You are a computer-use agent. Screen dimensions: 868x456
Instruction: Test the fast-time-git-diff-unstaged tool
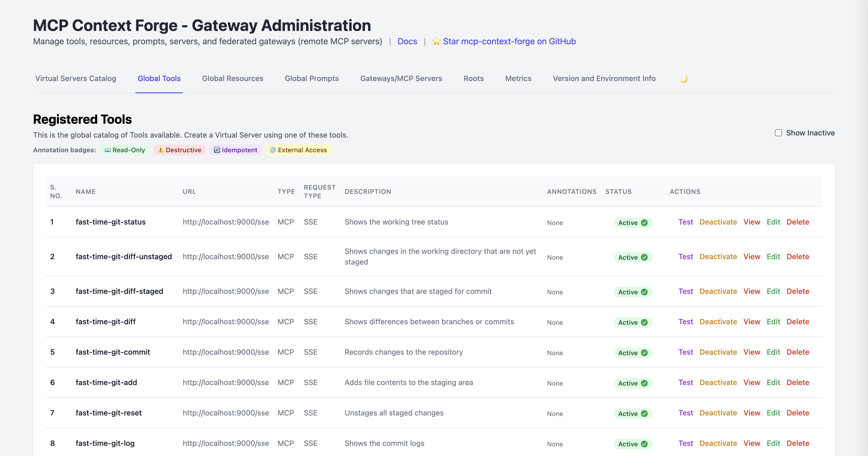coord(686,257)
